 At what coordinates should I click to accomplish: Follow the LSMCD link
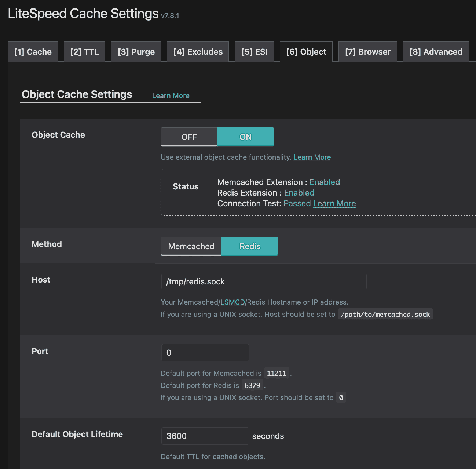point(232,302)
